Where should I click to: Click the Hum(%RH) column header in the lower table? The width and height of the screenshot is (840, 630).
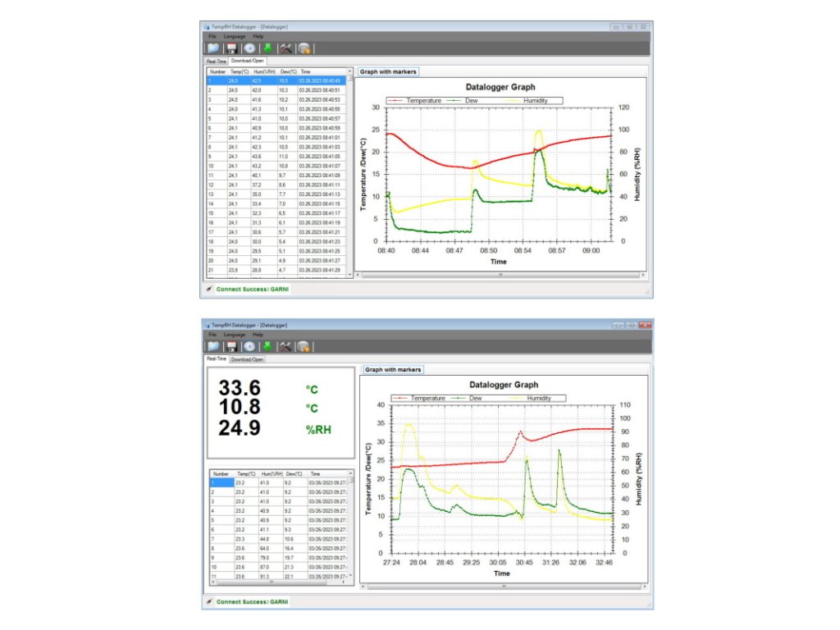pos(272,474)
